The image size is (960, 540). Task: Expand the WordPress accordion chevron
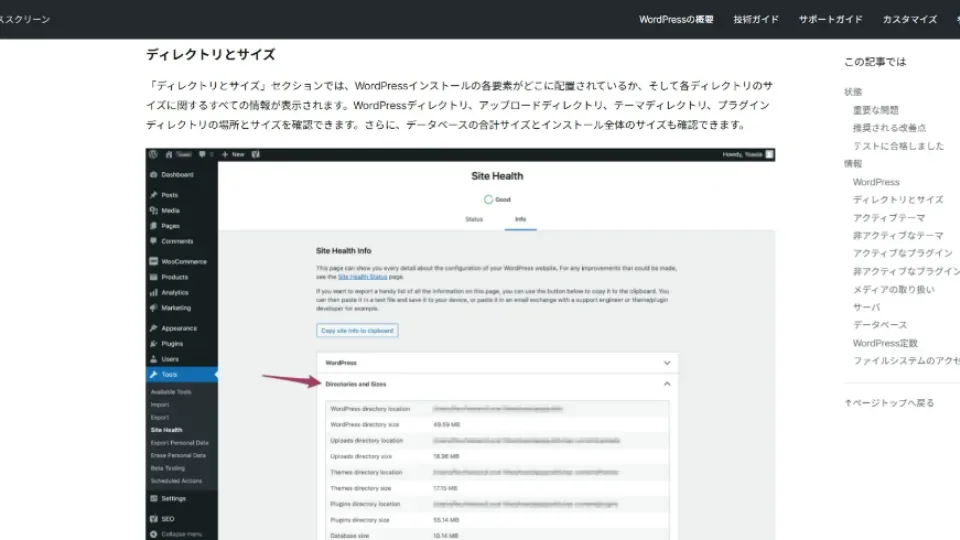point(667,363)
